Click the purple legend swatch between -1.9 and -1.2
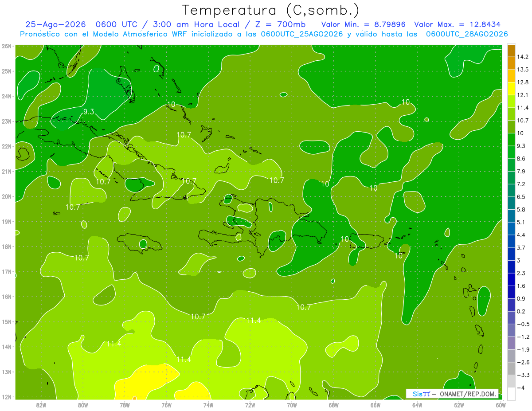The image size is (532, 411). 511,343
